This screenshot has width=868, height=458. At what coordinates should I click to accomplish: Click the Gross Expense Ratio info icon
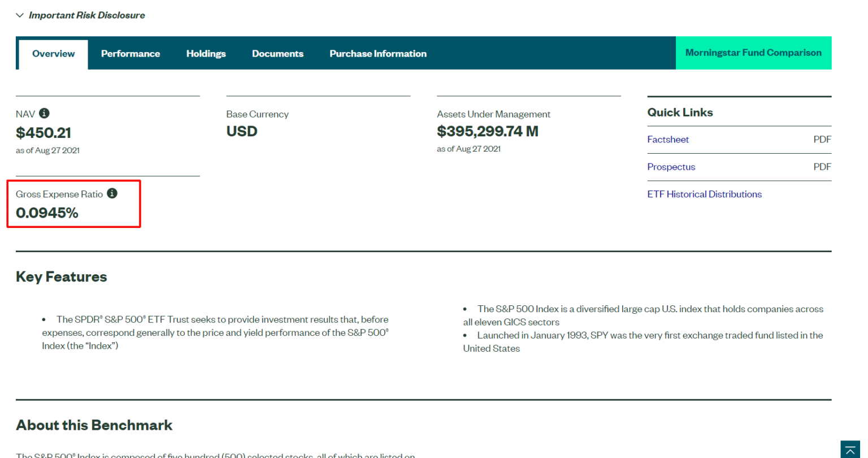click(x=112, y=193)
